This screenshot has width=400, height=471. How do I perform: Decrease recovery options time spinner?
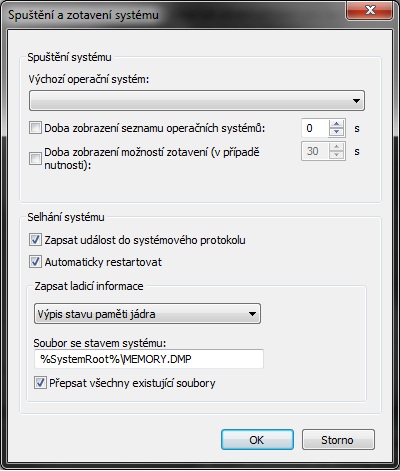click(x=336, y=155)
